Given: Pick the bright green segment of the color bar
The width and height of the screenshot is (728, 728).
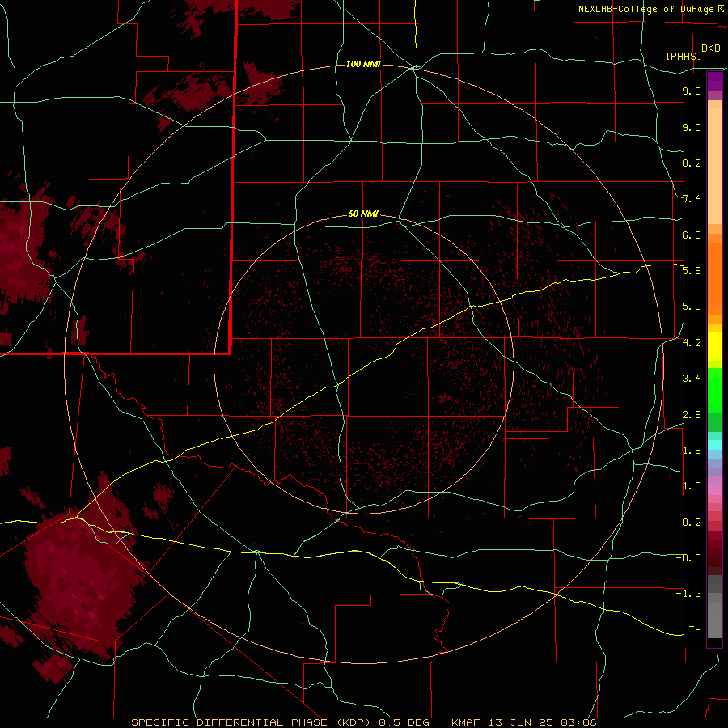Looking at the screenshot, I should click(714, 390).
